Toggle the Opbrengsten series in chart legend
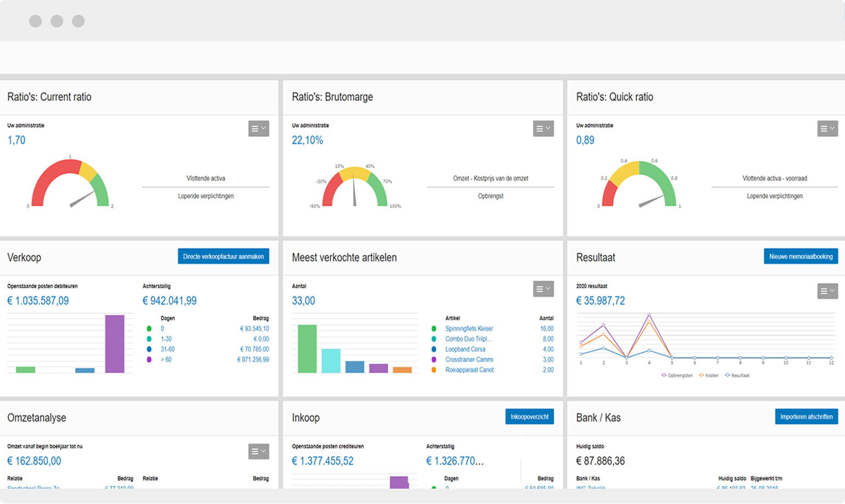The width and height of the screenshot is (845, 504). click(x=677, y=376)
